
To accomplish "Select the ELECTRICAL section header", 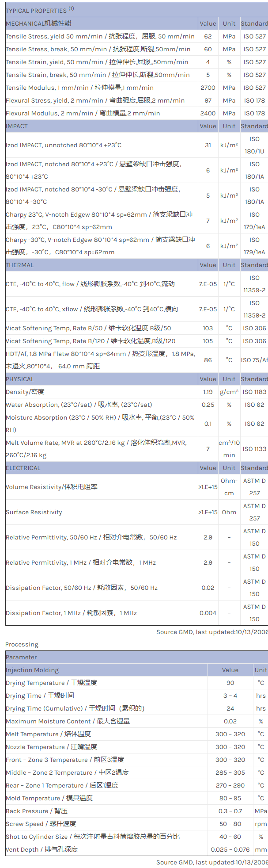I will 23,468.
